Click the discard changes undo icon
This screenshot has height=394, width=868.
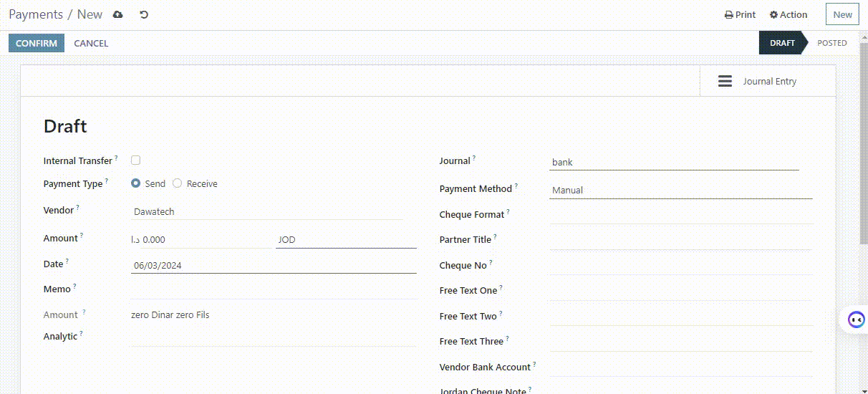[144, 14]
